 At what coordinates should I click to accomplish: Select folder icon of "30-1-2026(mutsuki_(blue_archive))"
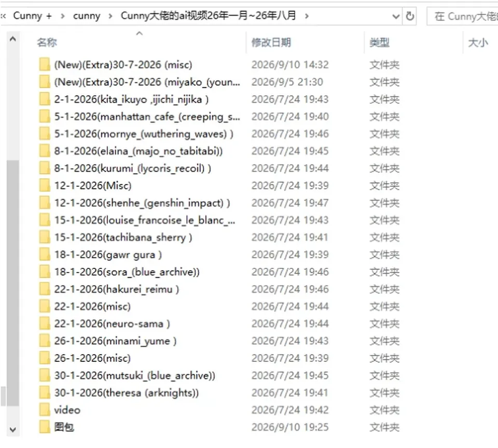click(x=45, y=375)
